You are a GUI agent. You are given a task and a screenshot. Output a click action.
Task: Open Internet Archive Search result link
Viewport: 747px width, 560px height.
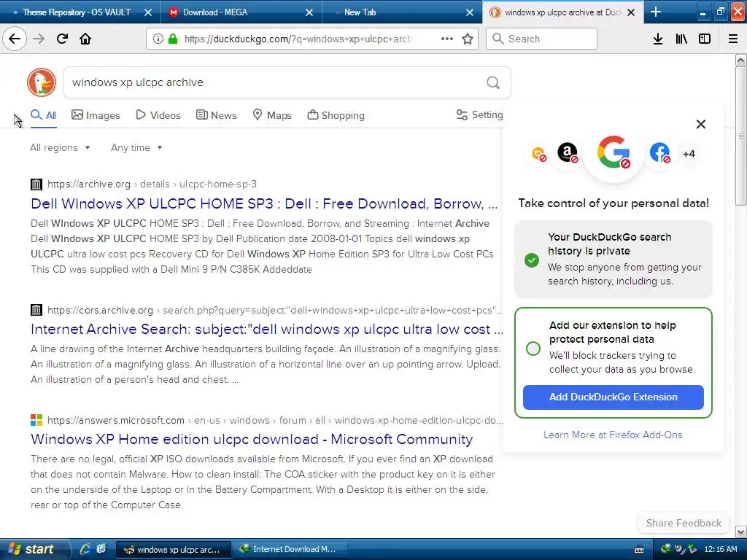coord(267,329)
